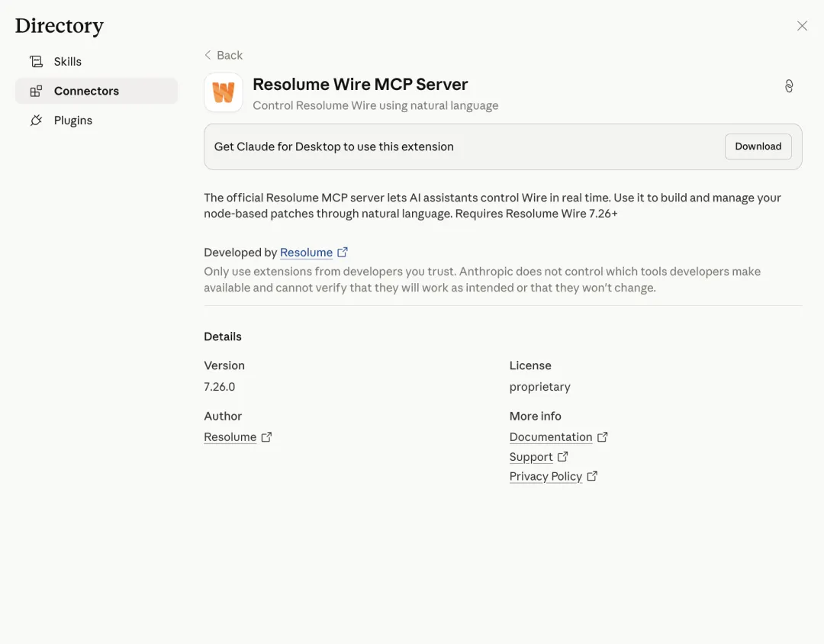Click external-link icon beside Privacy Policy
Image resolution: width=824 pixels, height=644 pixels.
click(x=592, y=476)
